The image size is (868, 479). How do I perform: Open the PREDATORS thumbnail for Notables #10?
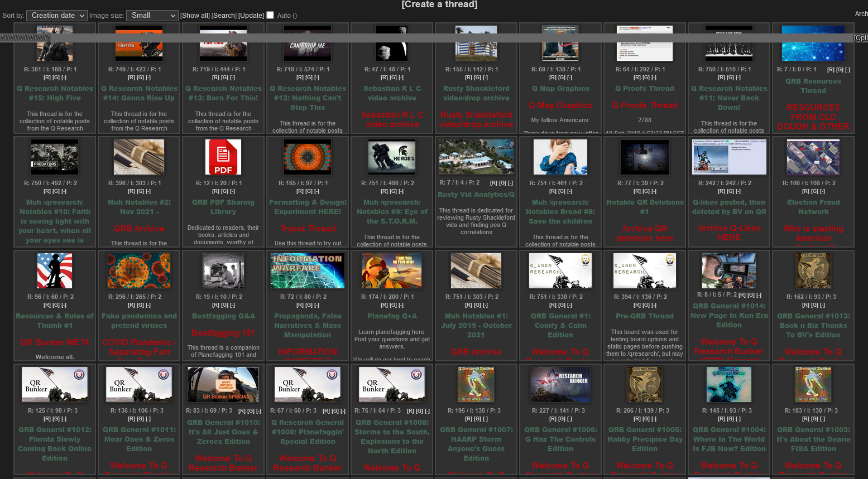pyautogui.click(x=55, y=157)
